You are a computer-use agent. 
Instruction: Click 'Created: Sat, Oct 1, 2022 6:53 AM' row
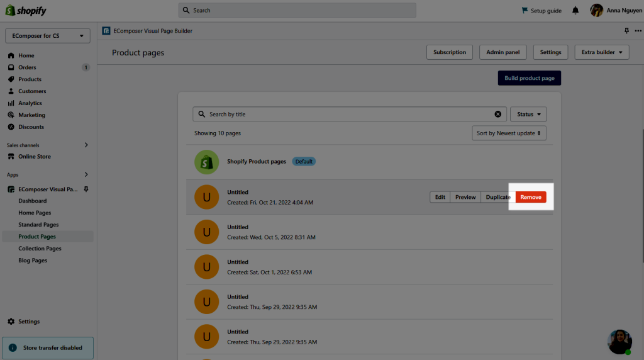coord(370,267)
